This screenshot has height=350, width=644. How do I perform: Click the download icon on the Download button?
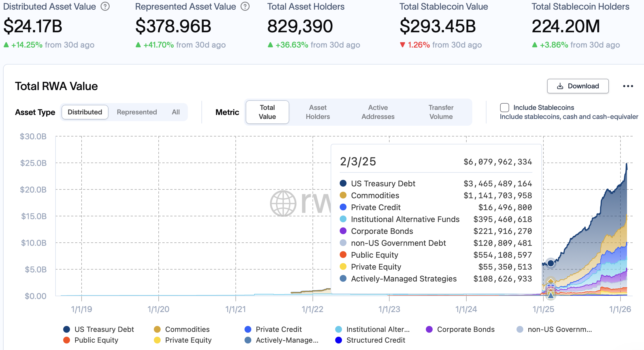click(560, 86)
